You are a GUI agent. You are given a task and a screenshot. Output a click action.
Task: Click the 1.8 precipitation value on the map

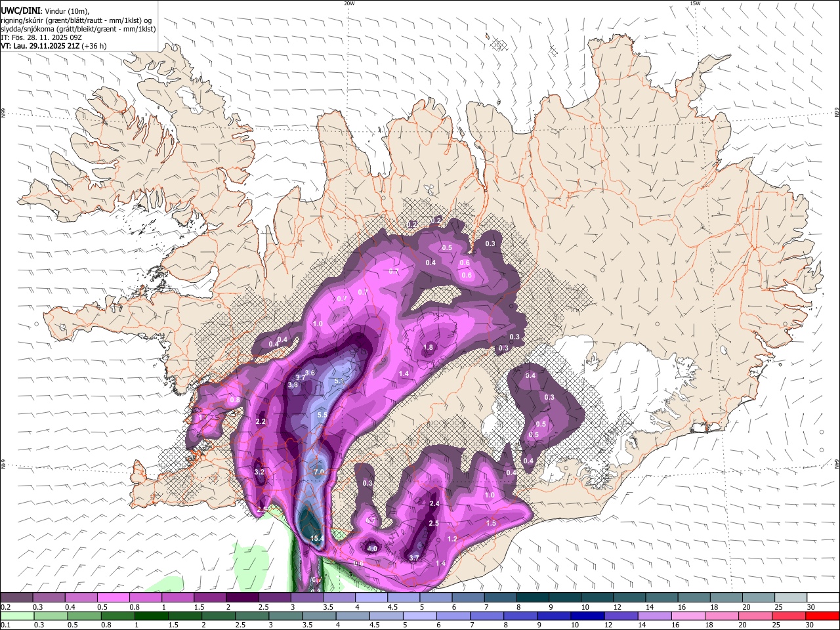click(x=429, y=347)
